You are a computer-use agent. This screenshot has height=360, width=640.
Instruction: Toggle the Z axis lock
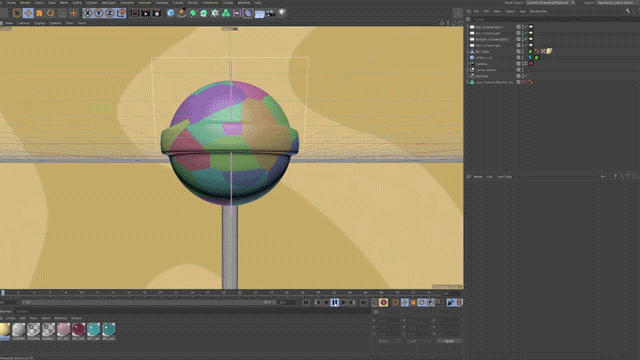[109, 13]
